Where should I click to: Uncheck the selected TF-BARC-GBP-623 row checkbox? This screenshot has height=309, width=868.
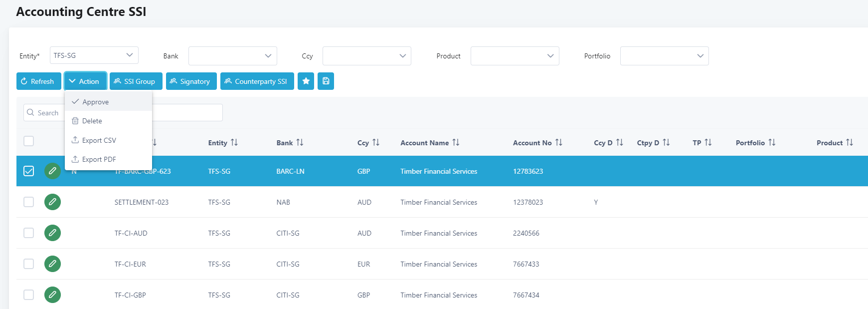29,171
